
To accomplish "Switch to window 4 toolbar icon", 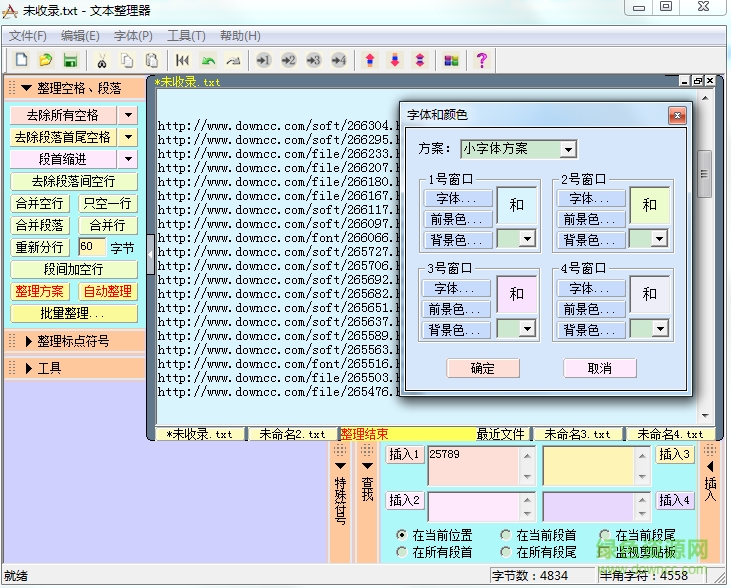I will (x=339, y=60).
